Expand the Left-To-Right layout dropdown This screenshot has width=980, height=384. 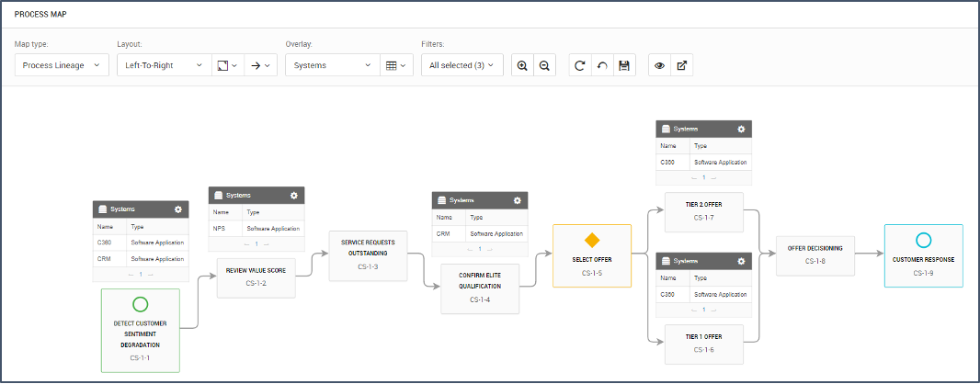click(162, 65)
